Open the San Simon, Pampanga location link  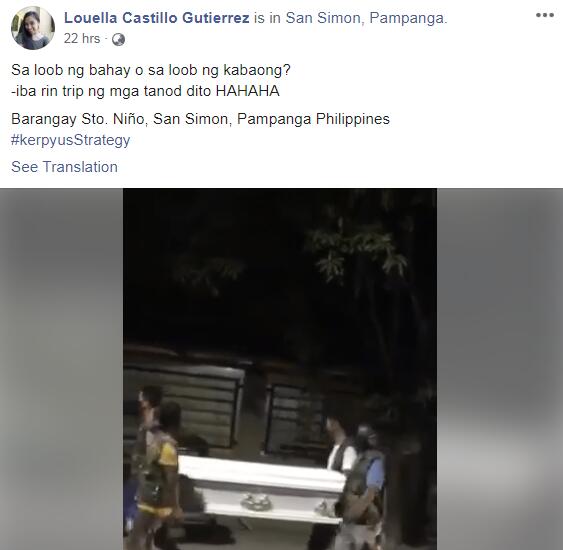coord(366,18)
